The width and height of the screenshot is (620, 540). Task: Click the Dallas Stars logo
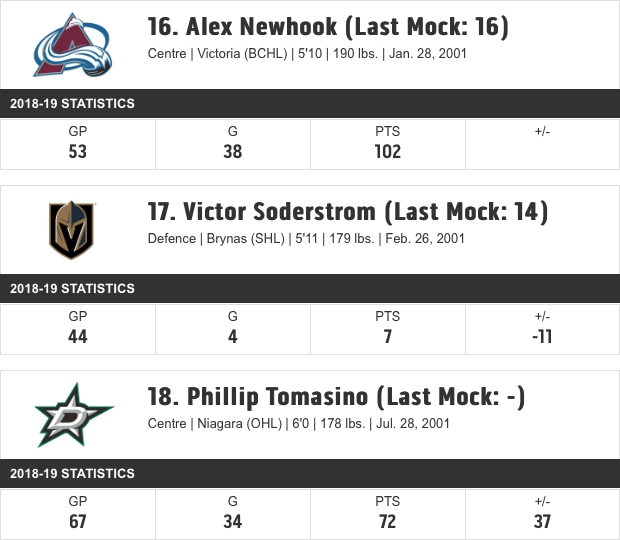(x=74, y=415)
